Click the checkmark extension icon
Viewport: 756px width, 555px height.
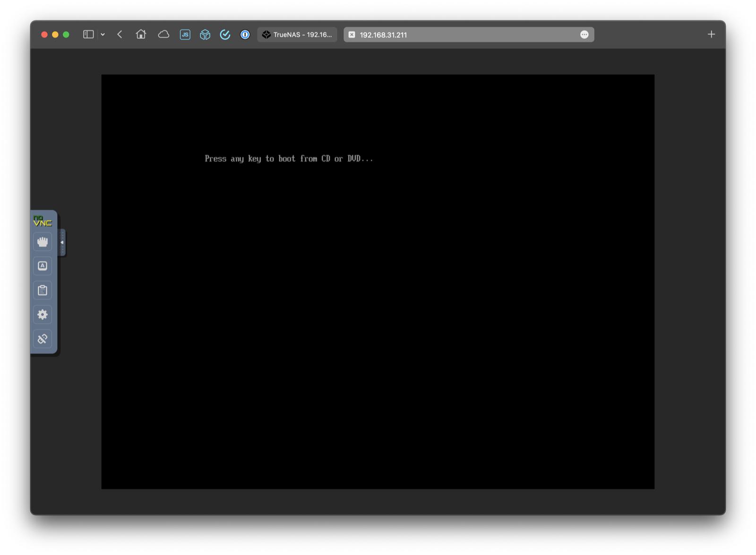[x=225, y=34]
